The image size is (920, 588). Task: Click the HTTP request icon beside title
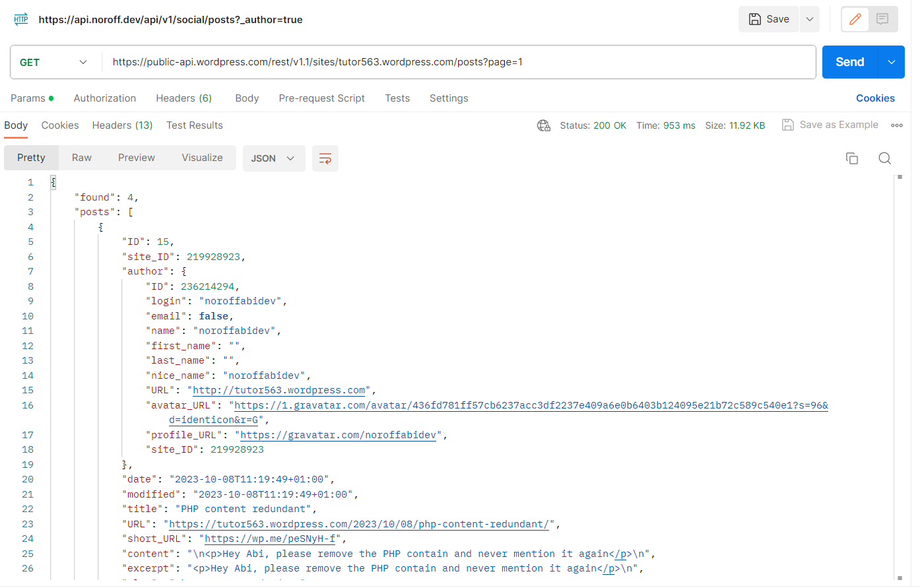tap(21, 19)
